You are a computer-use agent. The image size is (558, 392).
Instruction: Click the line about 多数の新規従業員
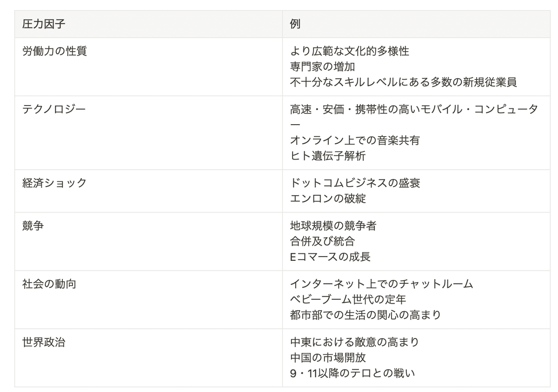click(x=403, y=82)
